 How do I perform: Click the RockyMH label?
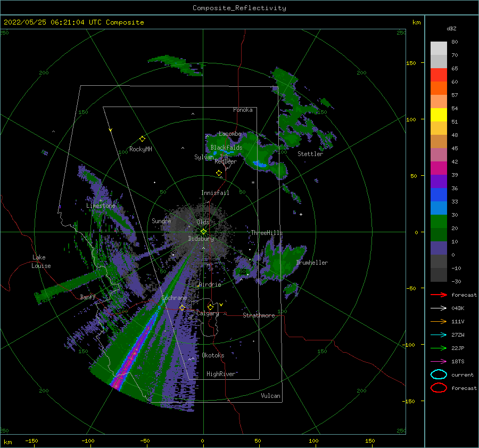141,149
